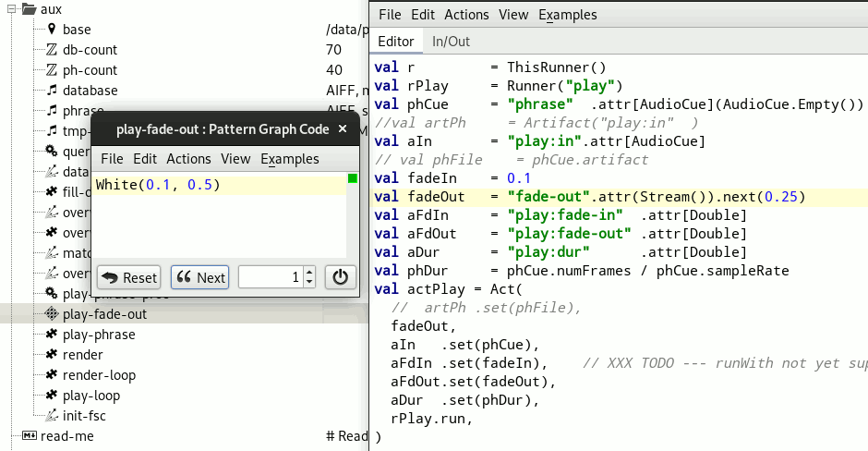
Task: Click the green status indicator square
Action: (x=352, y=178)
